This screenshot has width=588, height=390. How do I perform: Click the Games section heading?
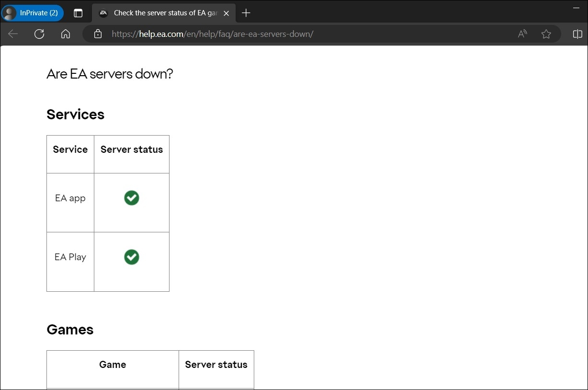pyautogui.click(x=70, y=329)
